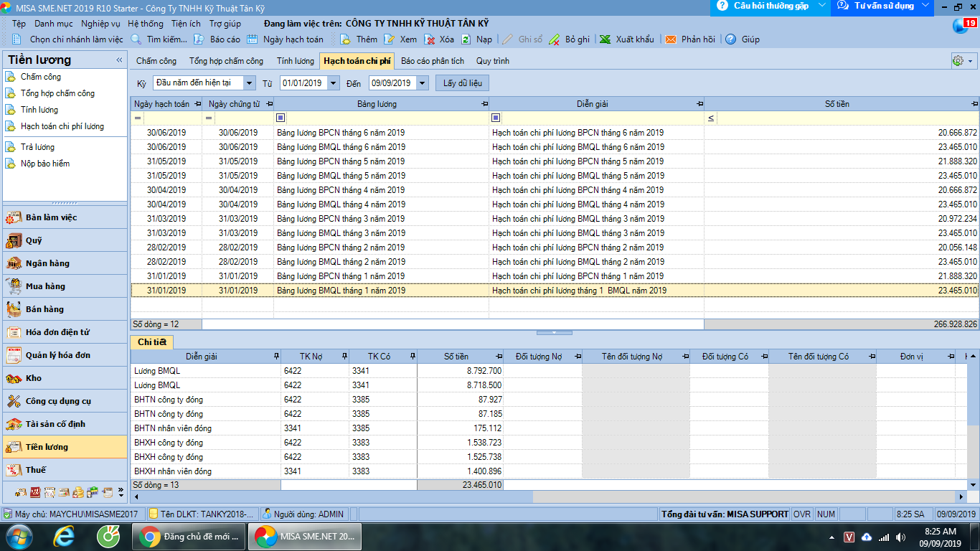The image size is (980, 551).
Task: Expand the Đến end date picker
Action: [x=422, y=83]
